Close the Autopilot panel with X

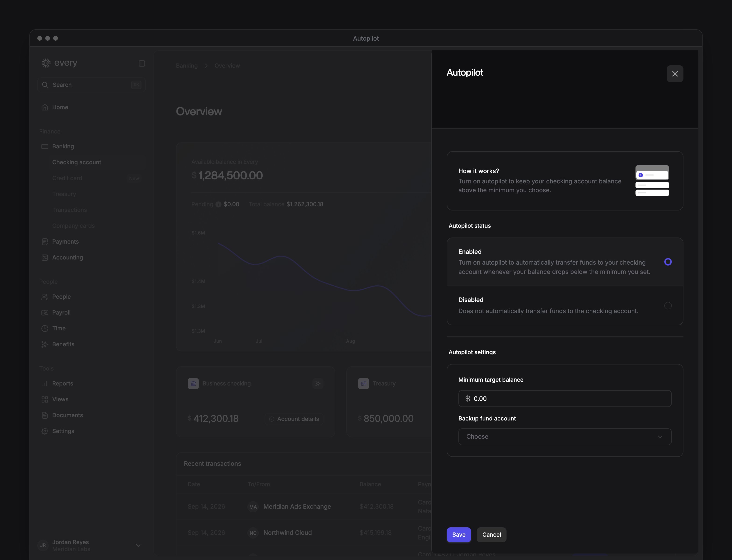coord(675,74)
